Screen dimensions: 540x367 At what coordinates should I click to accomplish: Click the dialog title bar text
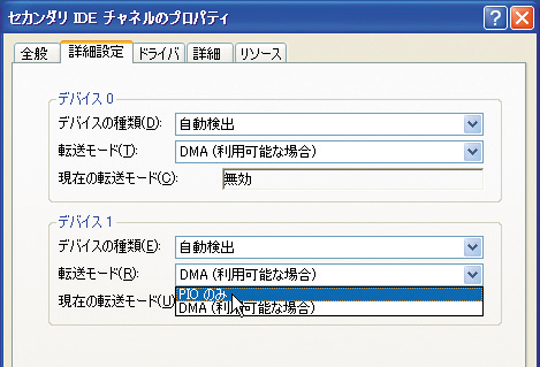[x=118, y=18]
